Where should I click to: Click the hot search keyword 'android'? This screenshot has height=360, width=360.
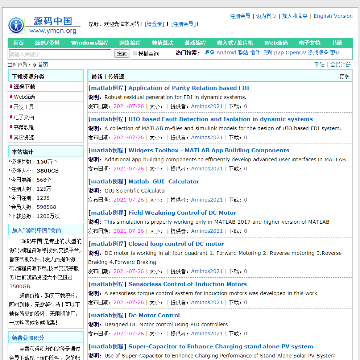226,53
